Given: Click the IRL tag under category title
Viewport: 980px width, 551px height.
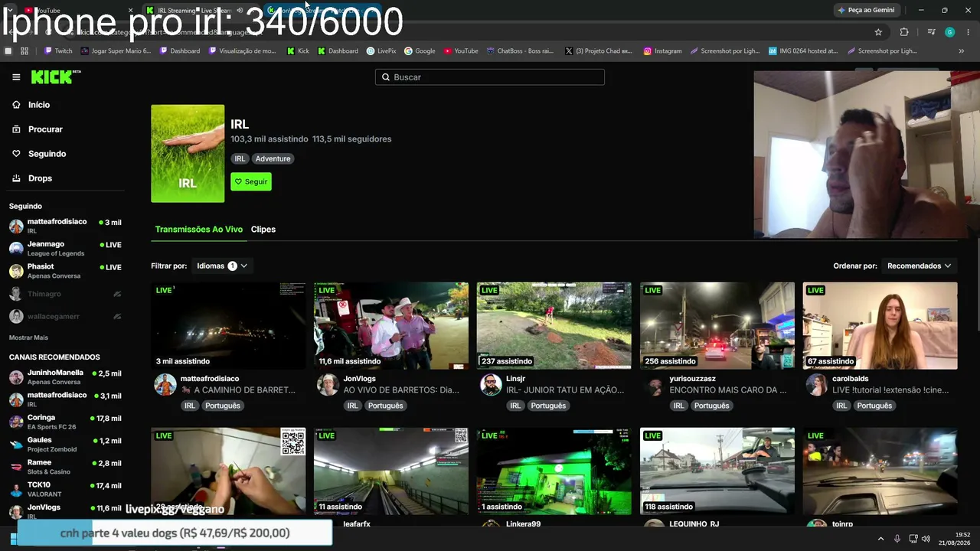Looking at the screenshot, I should 240,158.
